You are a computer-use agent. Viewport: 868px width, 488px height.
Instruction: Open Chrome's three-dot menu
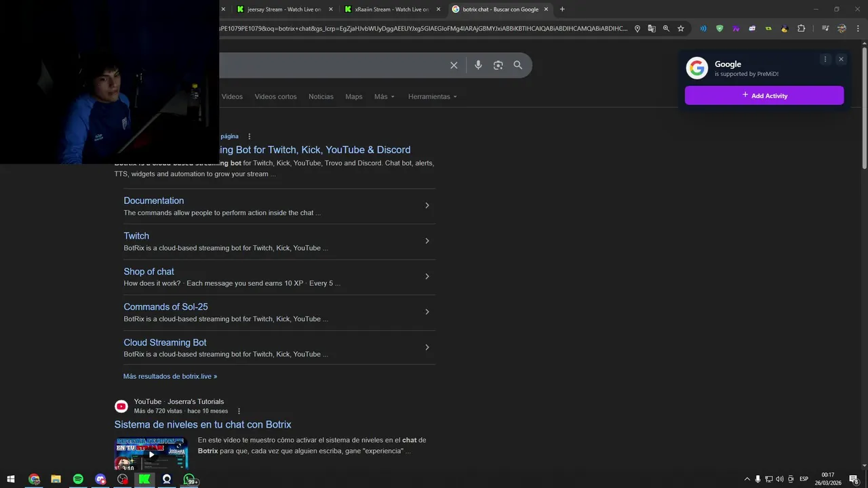[x=858, y=28]
